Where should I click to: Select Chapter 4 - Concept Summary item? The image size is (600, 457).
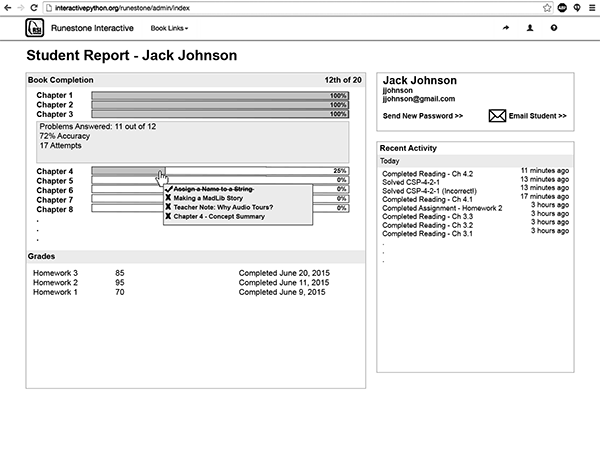coord(219,216)
